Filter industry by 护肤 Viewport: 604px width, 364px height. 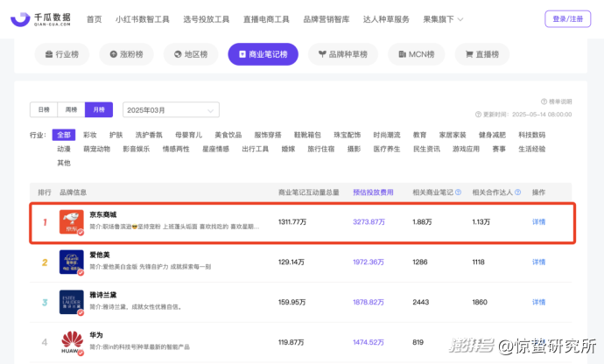click(116, 135)
